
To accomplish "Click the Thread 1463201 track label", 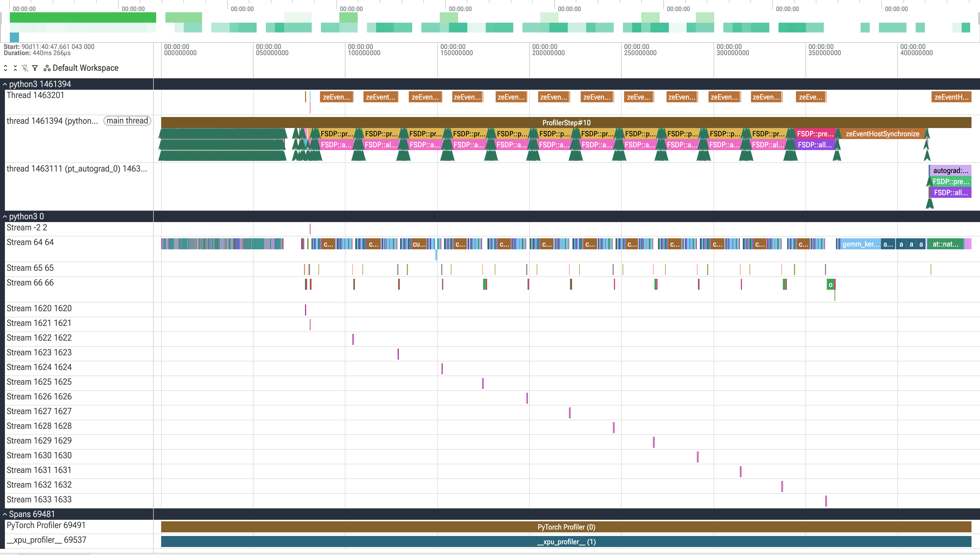I will click(x=36, y=95).
